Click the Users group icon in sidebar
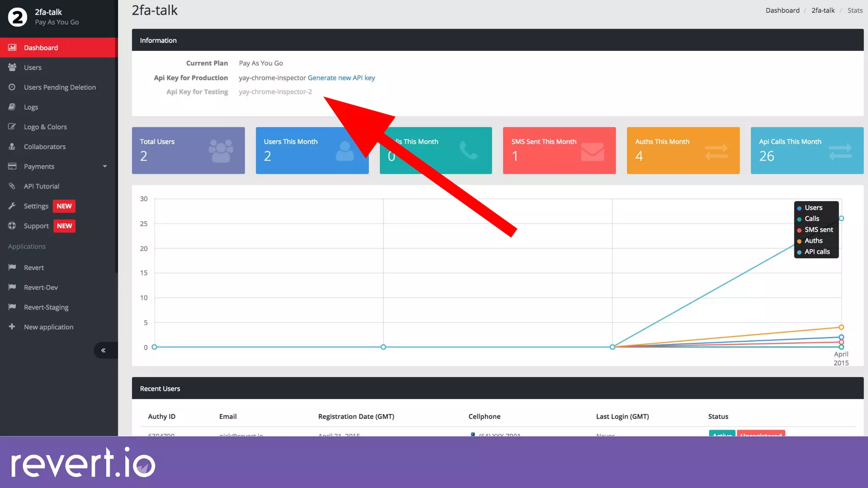This screenshot has width=868, height=488. 12,67
